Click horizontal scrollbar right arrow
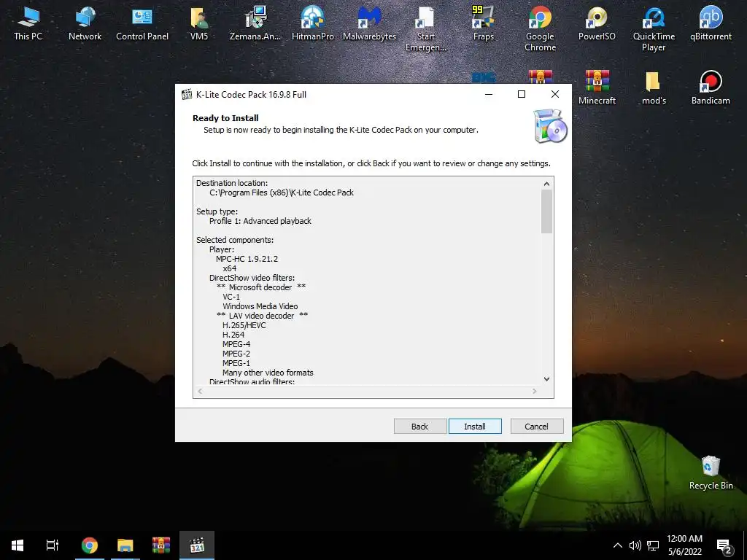Screen dimensions: 747x560 click(535, 391)
